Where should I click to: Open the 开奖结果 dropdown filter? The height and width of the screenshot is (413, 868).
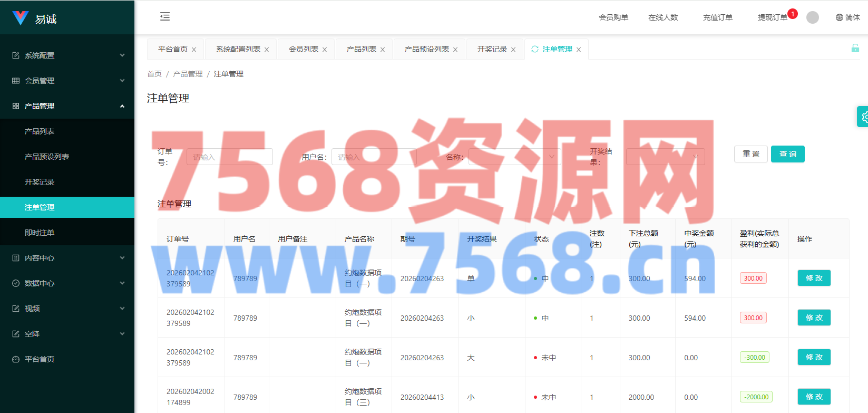click(x=665, y=157)
